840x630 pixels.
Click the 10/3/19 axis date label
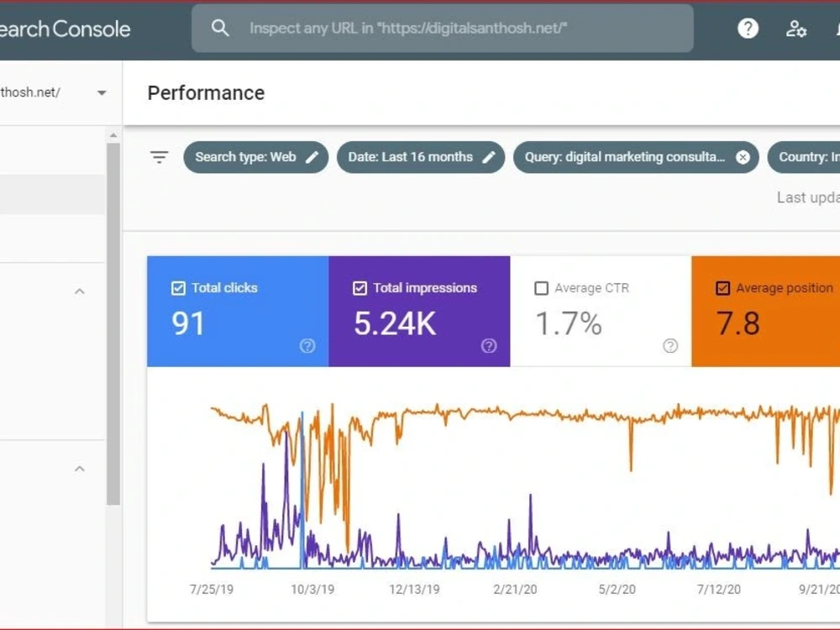point(312,590)
